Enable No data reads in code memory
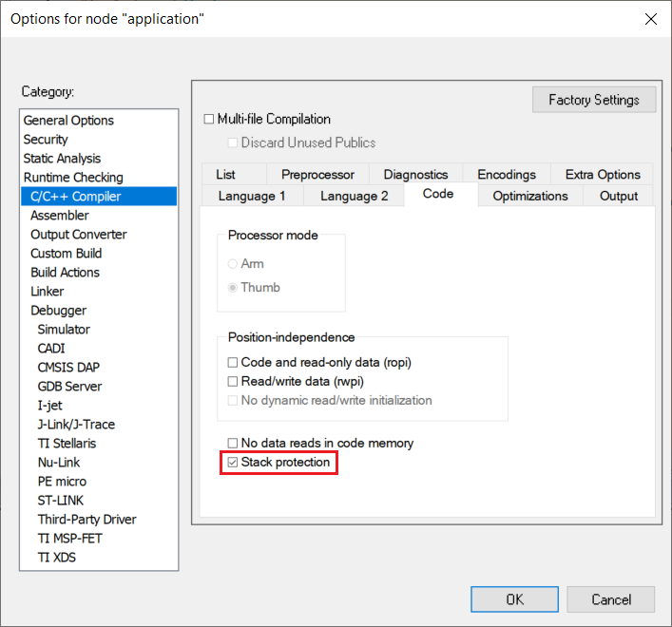The width and height of the screenshot is (672, 627). tap(233, 444)
